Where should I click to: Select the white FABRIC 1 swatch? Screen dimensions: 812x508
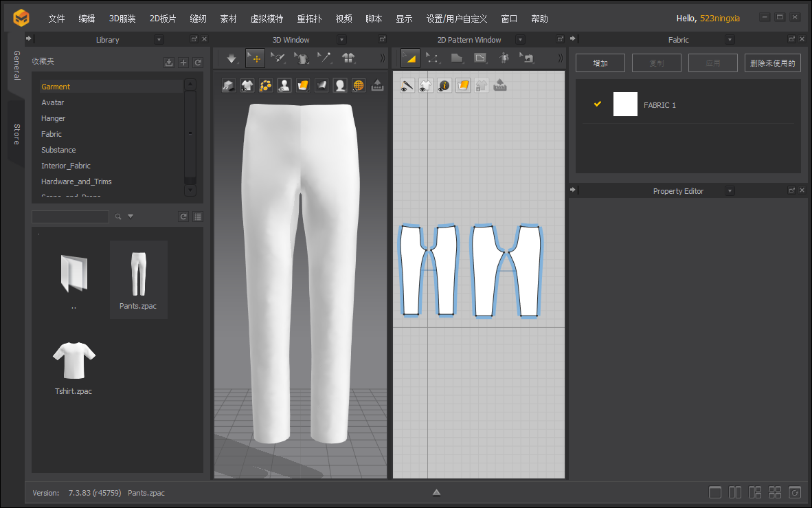coord(625,104)
